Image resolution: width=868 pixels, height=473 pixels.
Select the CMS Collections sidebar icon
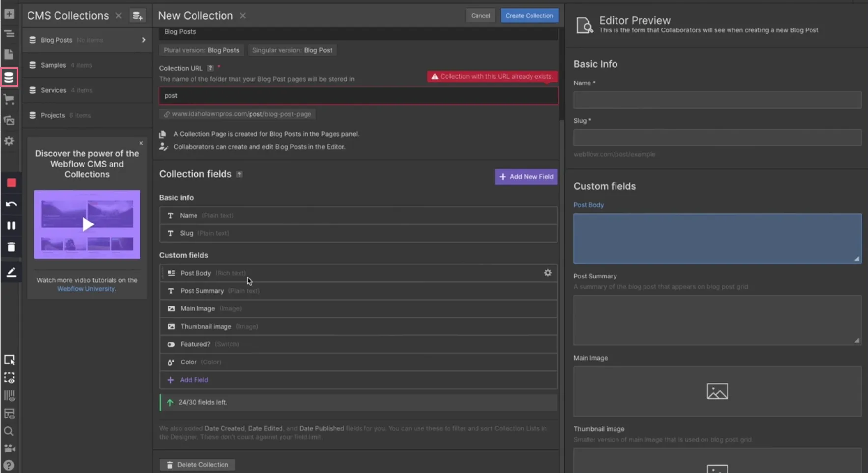click(9, 77)
